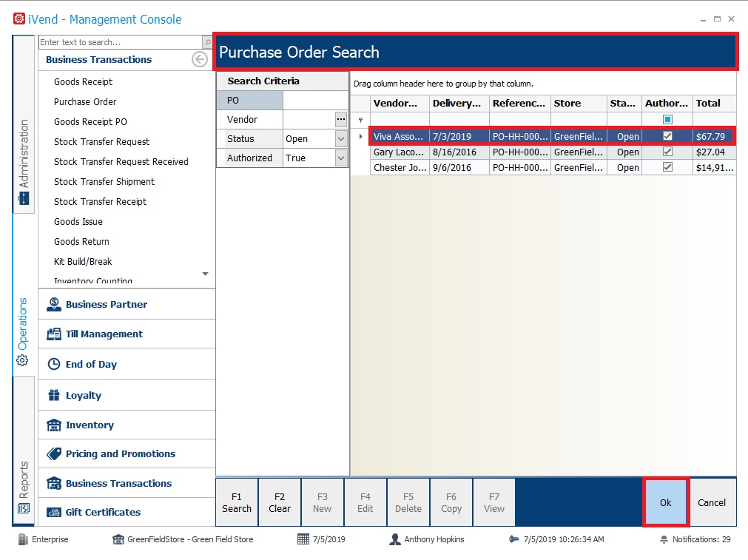Toggle Authorized checkbox for Chester Jo row

pyautogui.click(x=667, y=167)
